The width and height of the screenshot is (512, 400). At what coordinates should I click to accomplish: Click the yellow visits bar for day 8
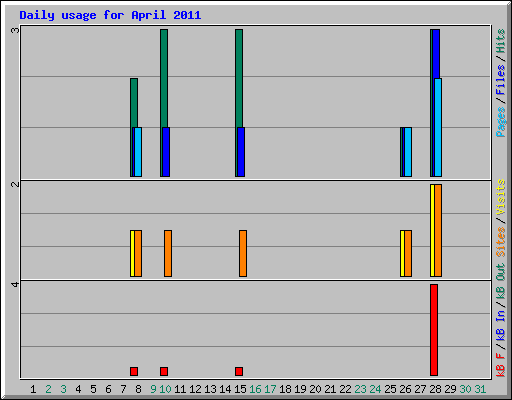pyautogui.click(x=132, y=253)
